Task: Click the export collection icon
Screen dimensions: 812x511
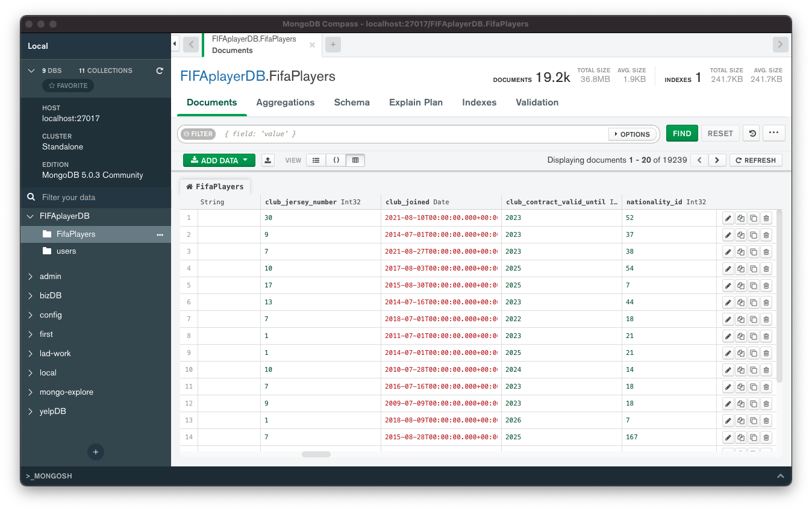Action: point(268,160)
